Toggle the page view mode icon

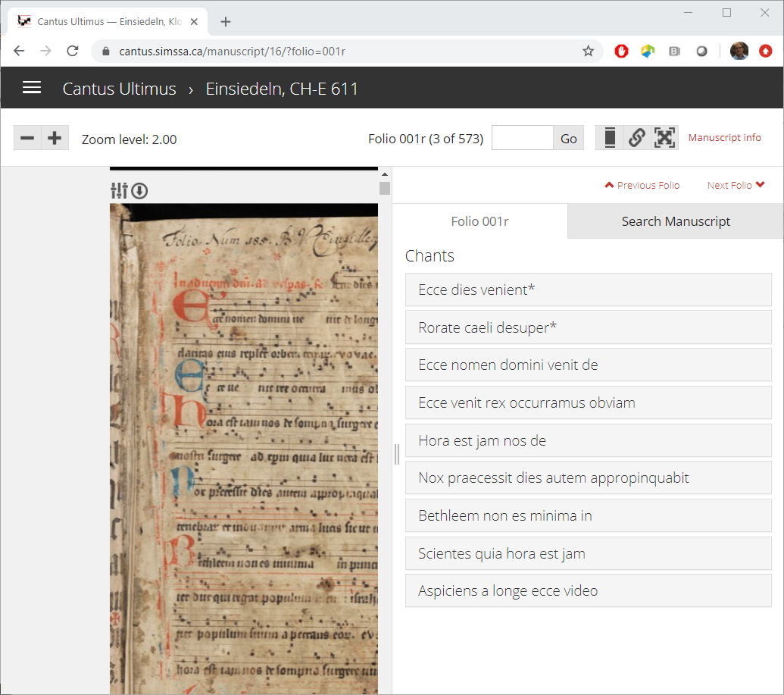[610, 138]
